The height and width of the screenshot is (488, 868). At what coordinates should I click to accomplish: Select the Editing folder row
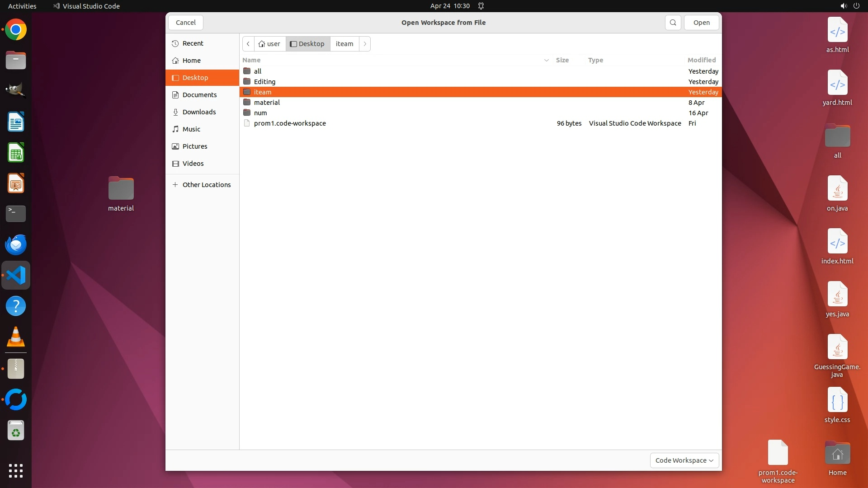[x=264, y=82]
